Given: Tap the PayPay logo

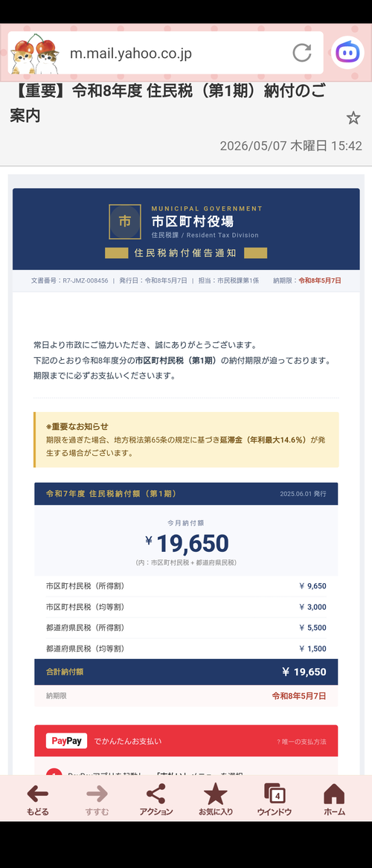Looking at the screenshot, I should [66, 741].
